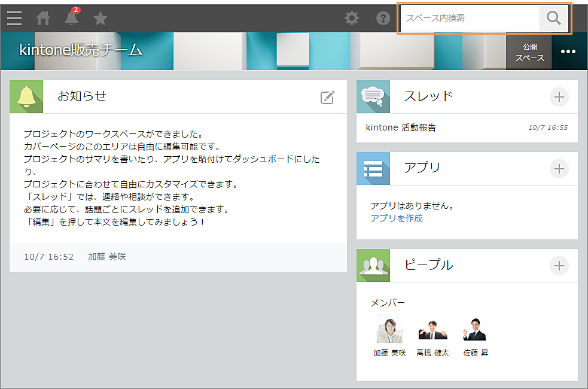This screenshot has height=389, width=588.
Task: Click the space title kintone販売チーム
Action: 81,50
